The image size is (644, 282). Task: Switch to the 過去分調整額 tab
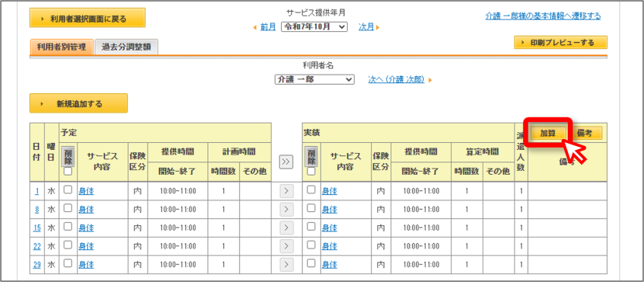(x=126, y=47)
